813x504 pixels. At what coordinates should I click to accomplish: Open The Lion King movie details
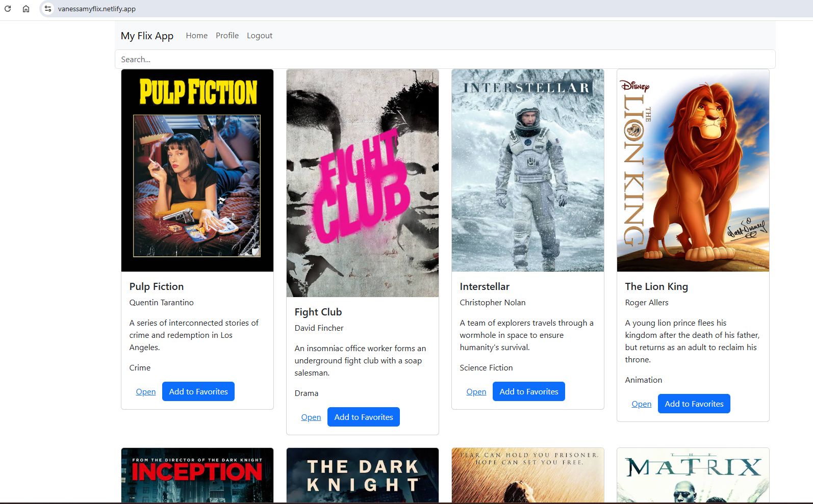[642, 404]
